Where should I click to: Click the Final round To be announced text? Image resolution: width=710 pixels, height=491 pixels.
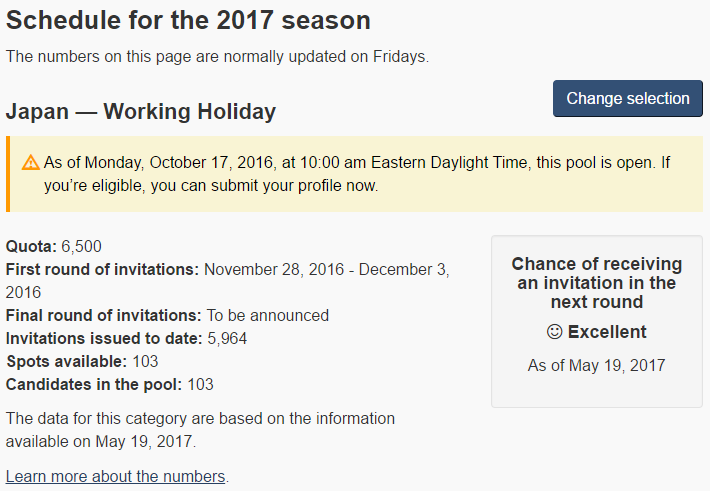click(268, 315)
